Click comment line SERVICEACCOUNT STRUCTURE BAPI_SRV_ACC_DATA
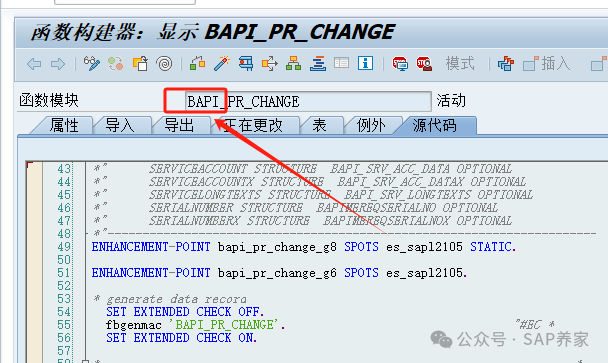The width and height of the screenshot is (608, 363). tap(303, 169)
